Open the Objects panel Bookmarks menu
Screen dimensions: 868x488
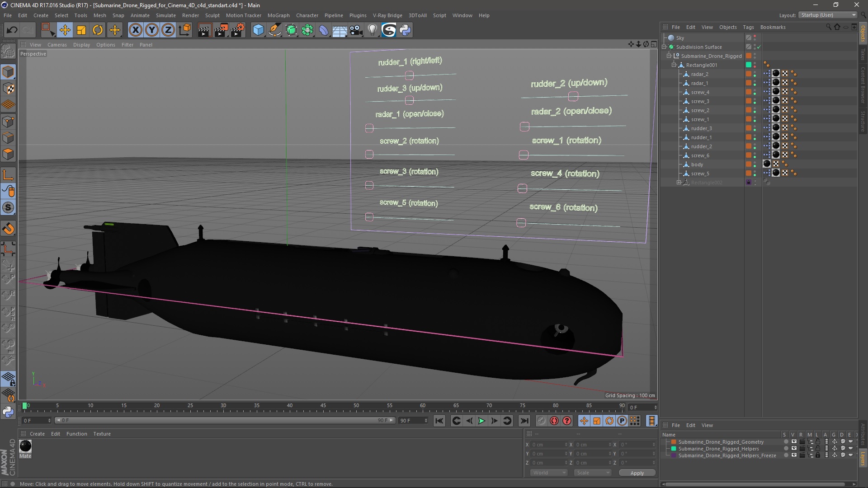click(773, 27)
